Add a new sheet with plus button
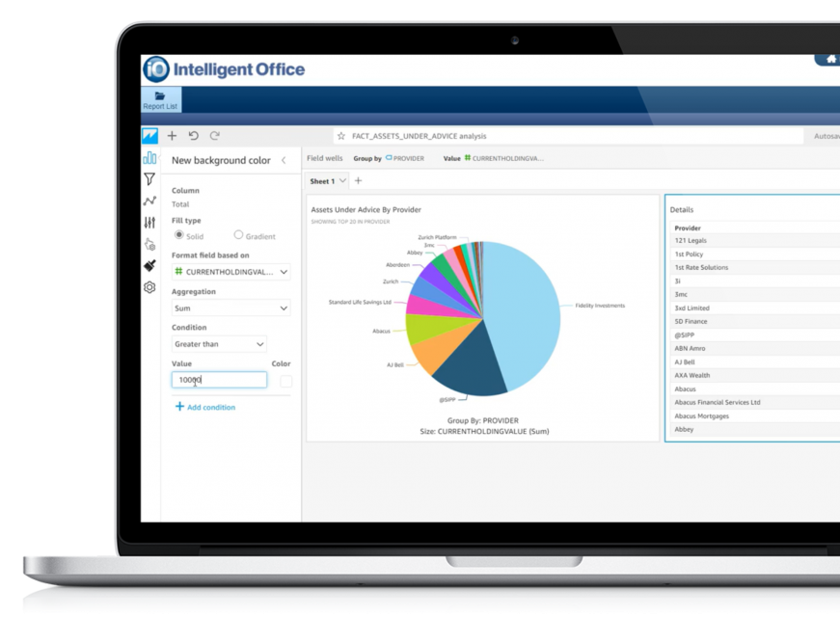The width and height of the screenshot is (840, 617). pyautogui.click(x=358, y=181)
